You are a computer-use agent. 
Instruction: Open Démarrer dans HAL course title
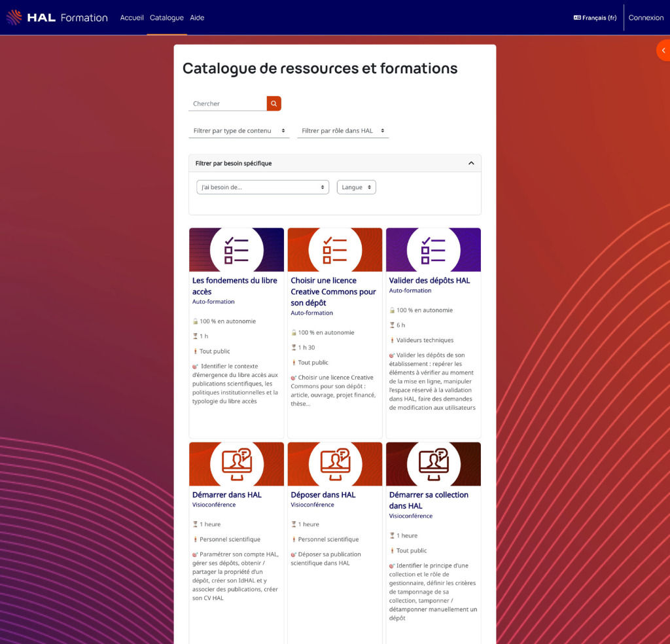(227, 494)
